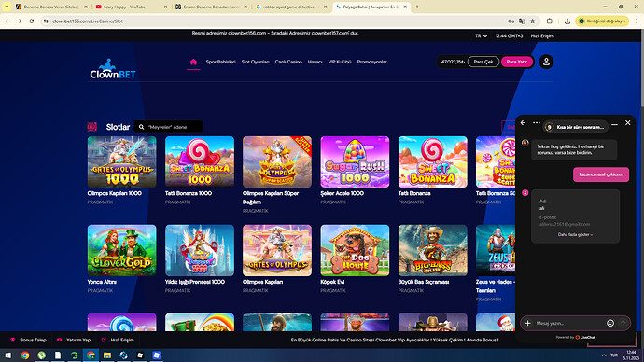Go back with the chat back arrow
The width and height of the screenshot is (644, 362).
[523, 123]
